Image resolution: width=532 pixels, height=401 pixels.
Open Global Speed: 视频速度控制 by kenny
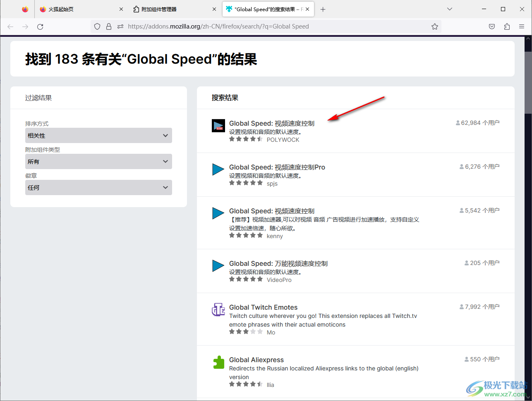point(272,211)
